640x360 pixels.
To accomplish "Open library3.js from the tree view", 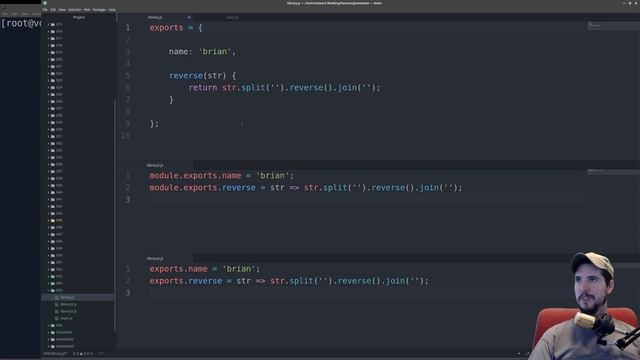I will click(68, 311).
